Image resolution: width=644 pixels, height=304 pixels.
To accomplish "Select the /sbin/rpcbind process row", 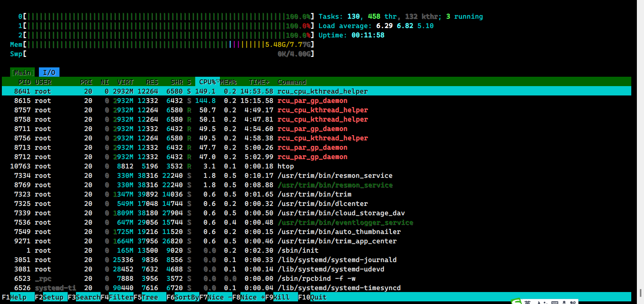I will pos(316,279).
